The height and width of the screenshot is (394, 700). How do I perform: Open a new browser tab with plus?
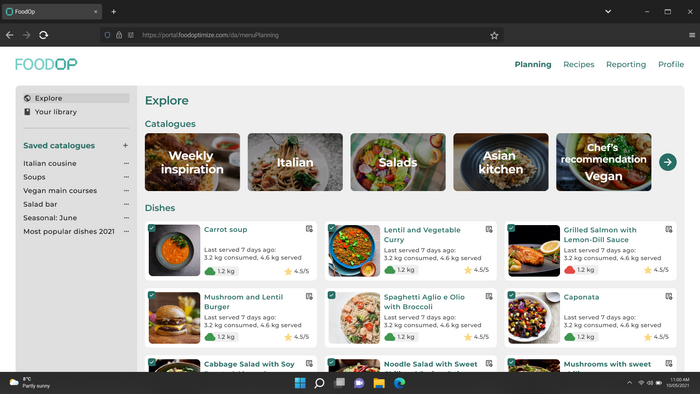point(113,12)
